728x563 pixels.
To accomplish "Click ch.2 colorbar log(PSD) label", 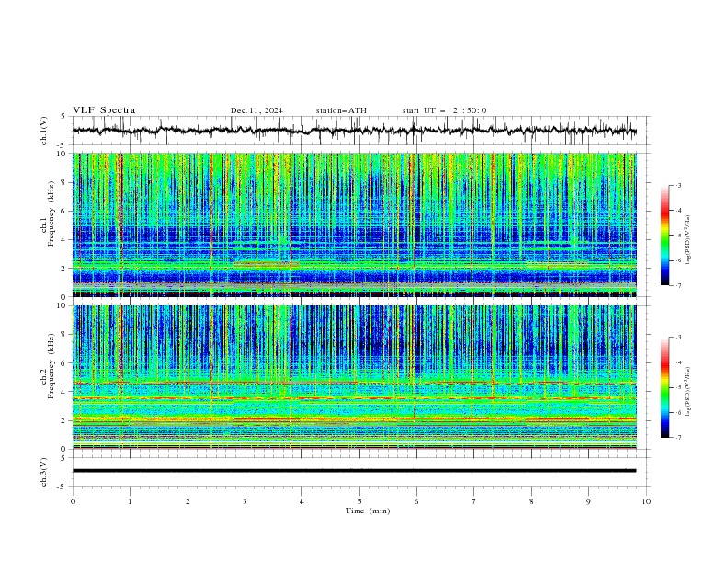I will pos(688,392).
